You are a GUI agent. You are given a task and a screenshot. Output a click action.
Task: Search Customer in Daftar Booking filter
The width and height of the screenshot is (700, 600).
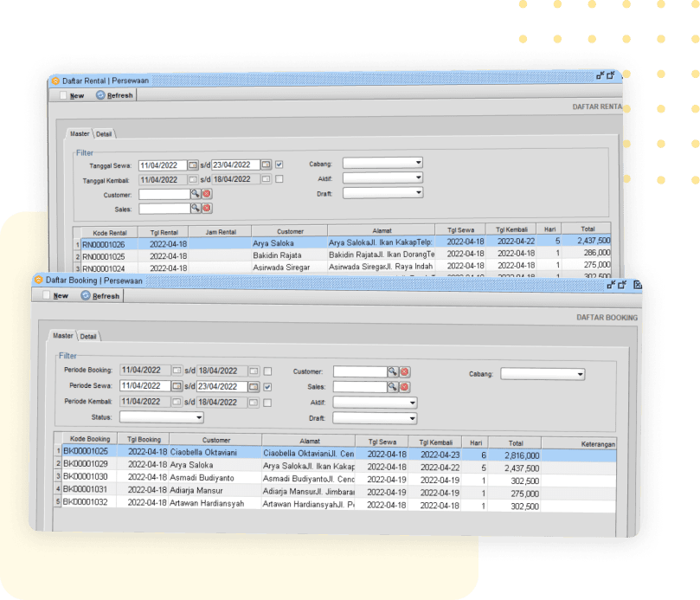393,371
